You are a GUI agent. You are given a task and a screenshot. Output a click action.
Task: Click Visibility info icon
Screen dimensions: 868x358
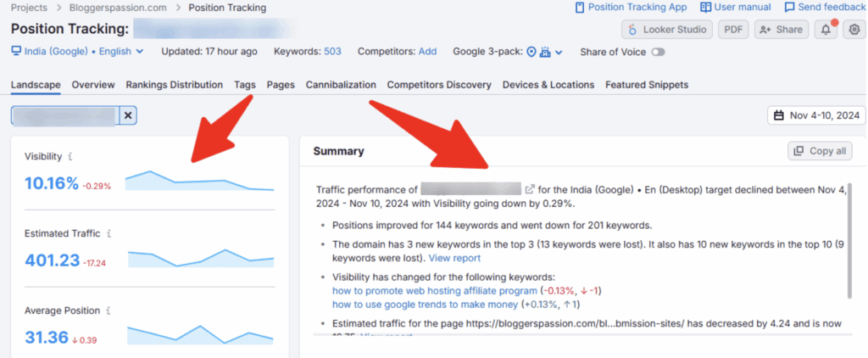click(x=70, y=157)
